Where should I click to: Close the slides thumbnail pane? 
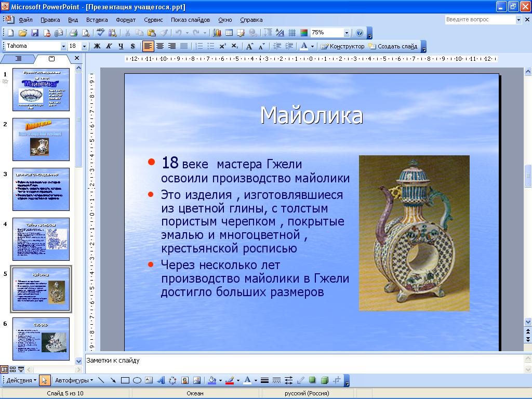coord(77,58)
